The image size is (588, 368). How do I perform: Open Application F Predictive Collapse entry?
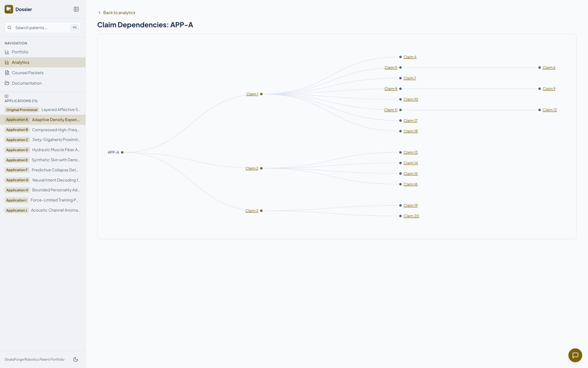43,170
